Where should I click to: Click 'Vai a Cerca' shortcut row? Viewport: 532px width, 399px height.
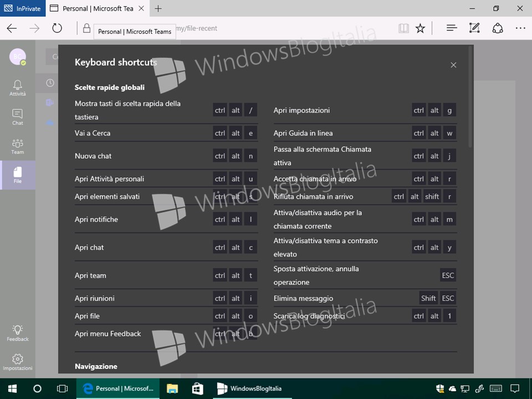pyautogui.click(x=166, y=133)
